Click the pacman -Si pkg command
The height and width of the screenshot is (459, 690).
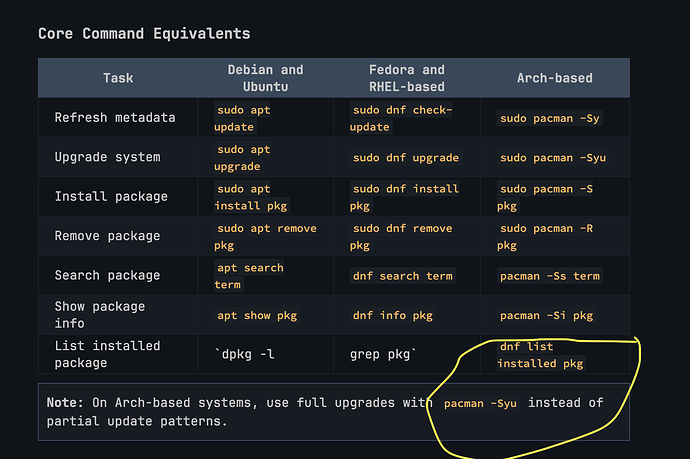(547, 316)
